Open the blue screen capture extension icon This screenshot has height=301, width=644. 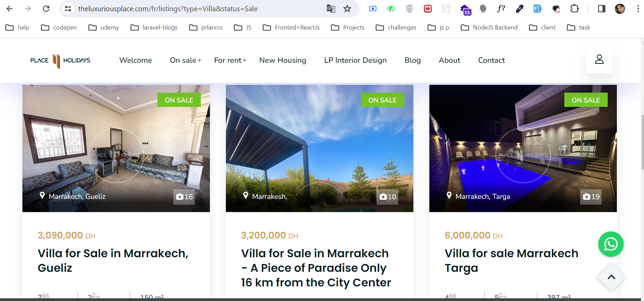373,9
